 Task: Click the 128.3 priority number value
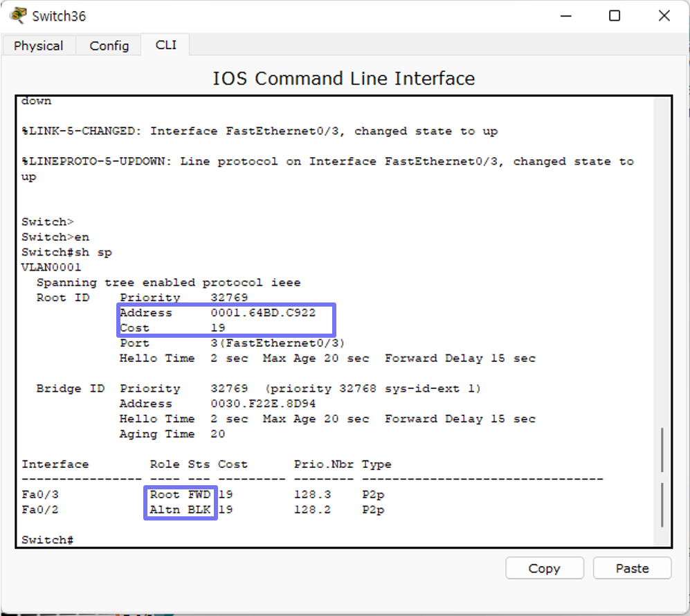coord(312,495)
